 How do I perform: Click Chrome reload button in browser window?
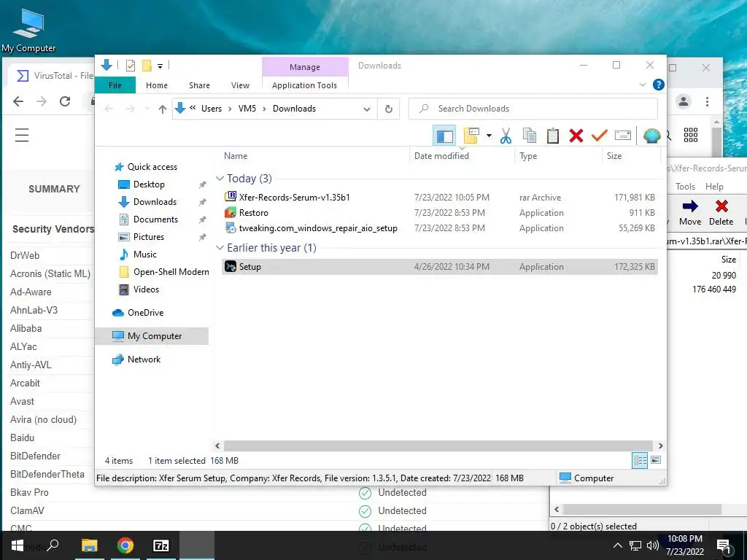[x=65, y=101]
